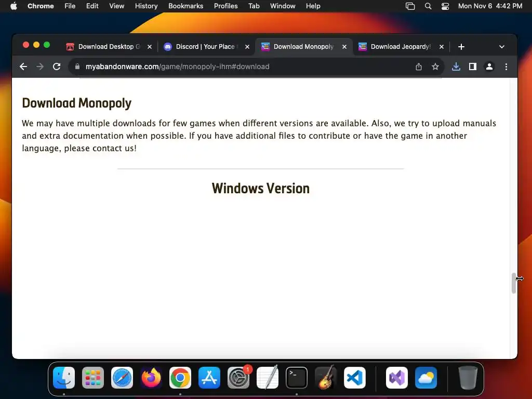This screenshot has width=532, height=399.
Task: Bookmark this page with the star
Action: (435, 66)
